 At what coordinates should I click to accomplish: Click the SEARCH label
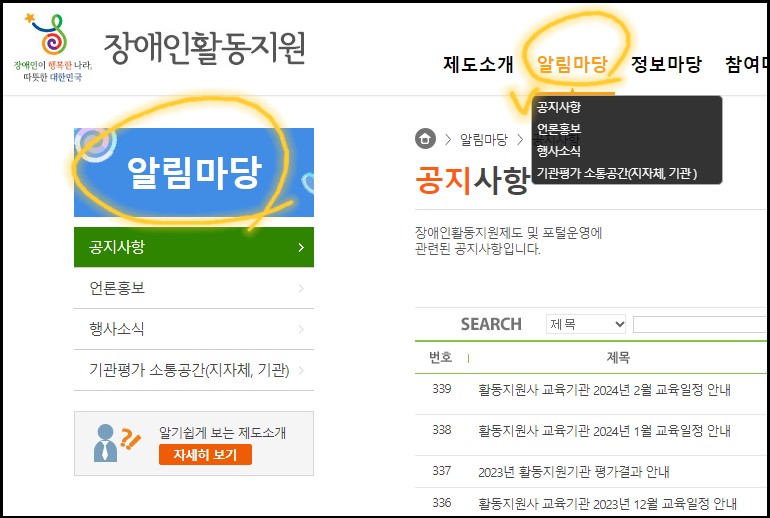(491, 324)
